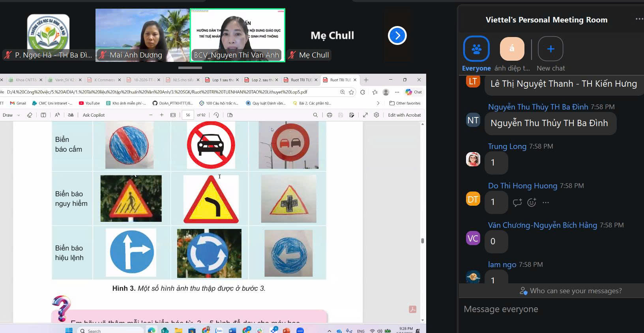Toggle the page view layout button

tap(230, 115)
